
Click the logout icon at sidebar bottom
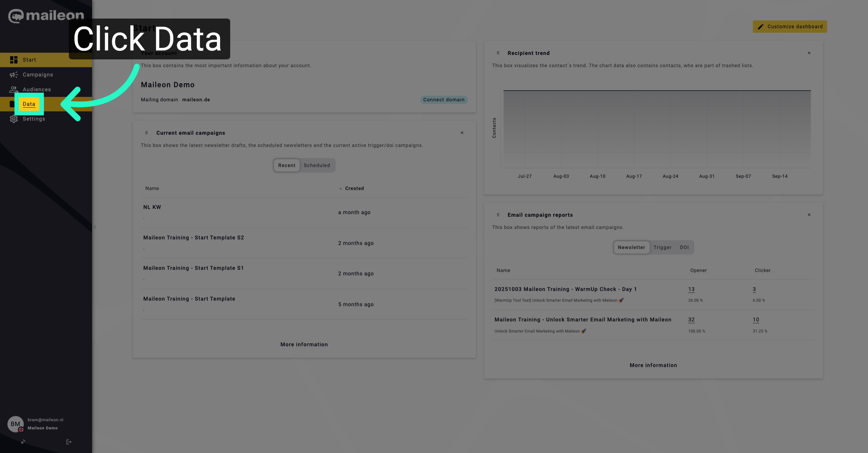69,442
